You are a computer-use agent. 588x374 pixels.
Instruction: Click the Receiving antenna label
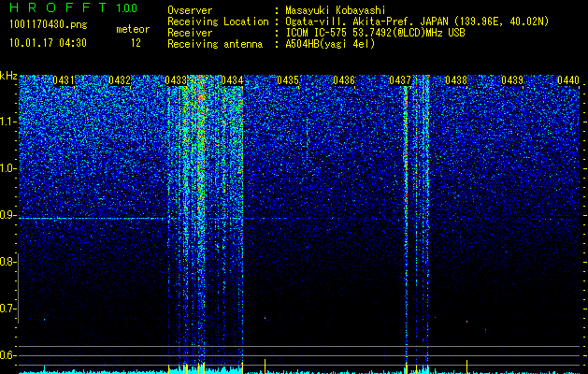pos(215,44)
